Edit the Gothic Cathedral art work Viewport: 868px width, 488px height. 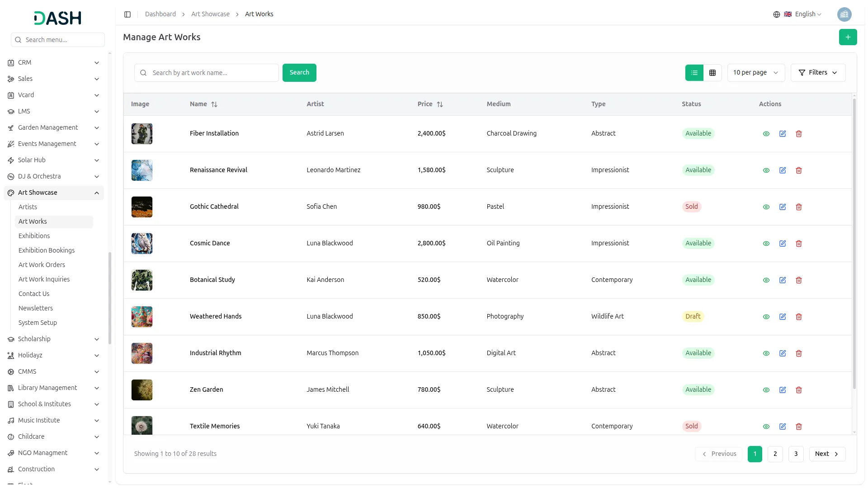783,207
